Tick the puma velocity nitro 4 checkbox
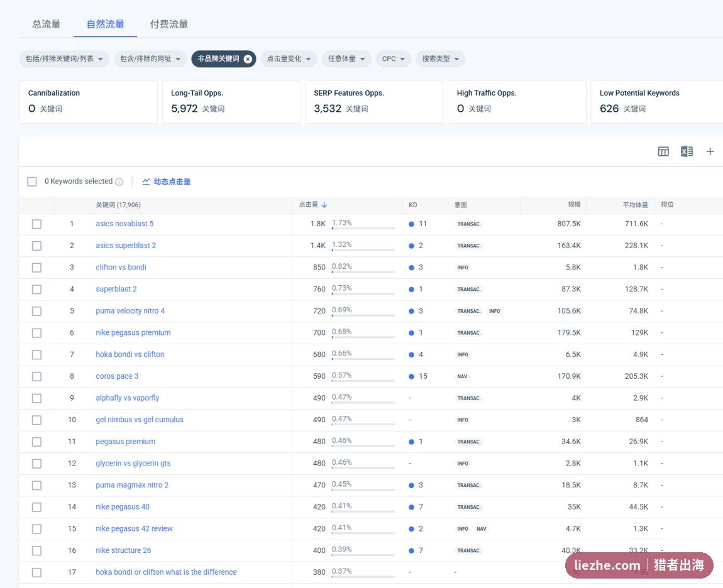This screenshot has width=723, height=588. point(36,311)
